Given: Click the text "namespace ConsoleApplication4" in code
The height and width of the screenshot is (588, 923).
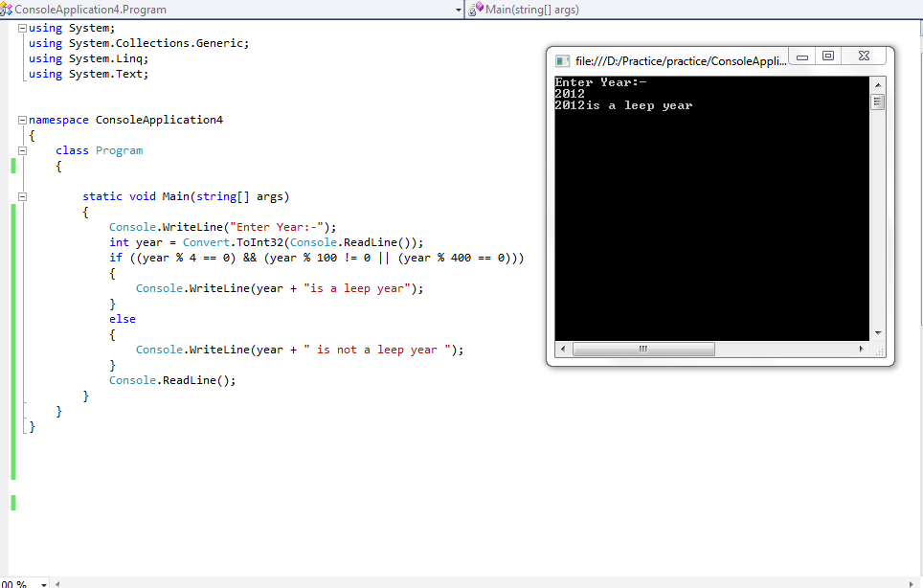Looking at the screenshot, I should pyautogui.click(x=126, y=120).
